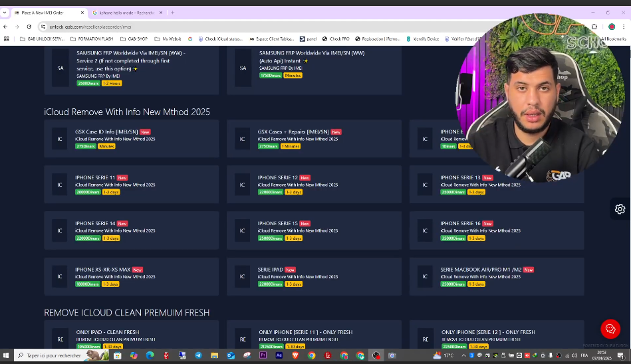Screen dimensions: 631x364
Task: Open the Identify Device bookmark
Action: click(422, 39)
